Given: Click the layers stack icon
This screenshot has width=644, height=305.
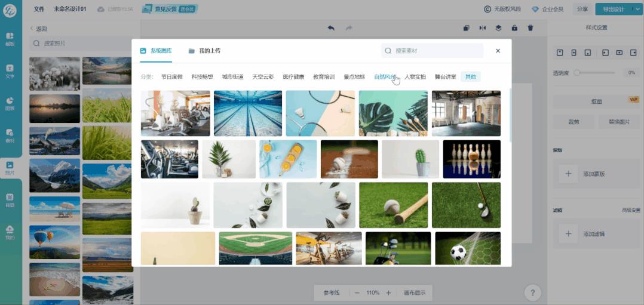Looking at the screenshot, I should pyautogui.click(x=498, y=28).
